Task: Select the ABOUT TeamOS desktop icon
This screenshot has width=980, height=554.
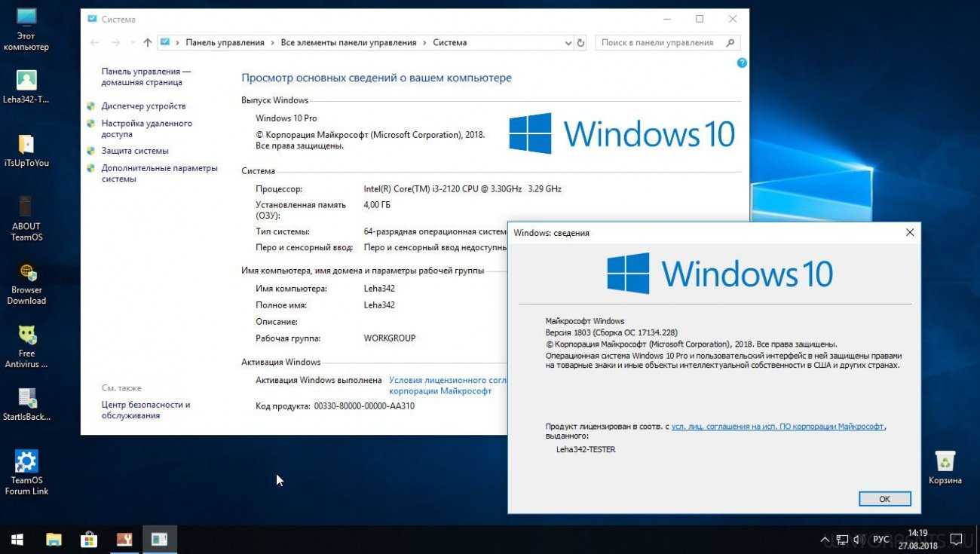Action: [x=26, y=219]
